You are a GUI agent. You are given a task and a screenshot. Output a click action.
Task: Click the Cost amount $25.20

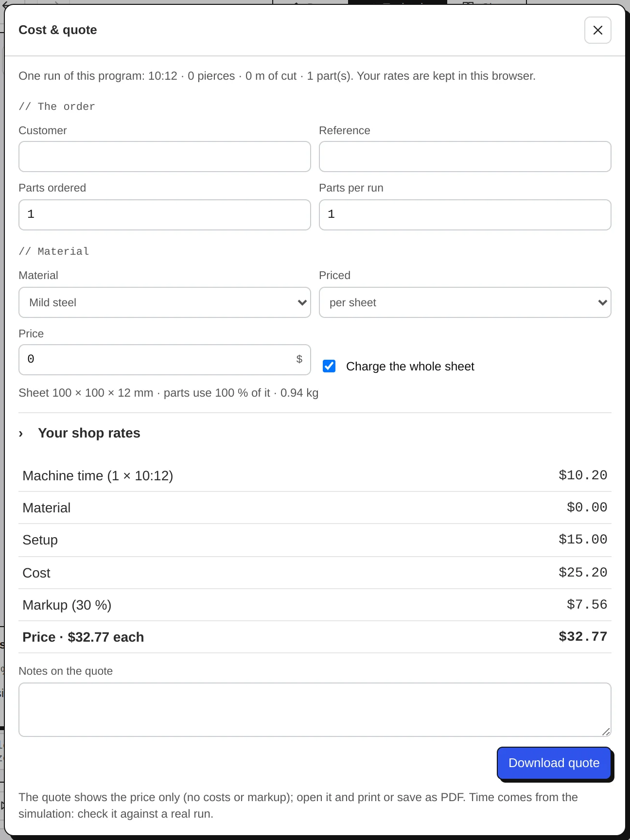(x=583, y=573)
